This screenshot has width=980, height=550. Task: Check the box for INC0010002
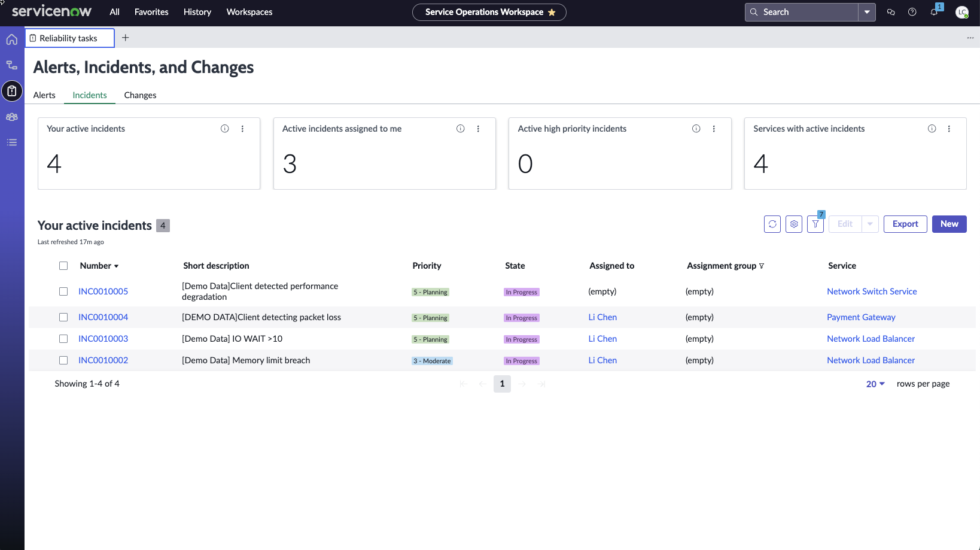(63, 360)
